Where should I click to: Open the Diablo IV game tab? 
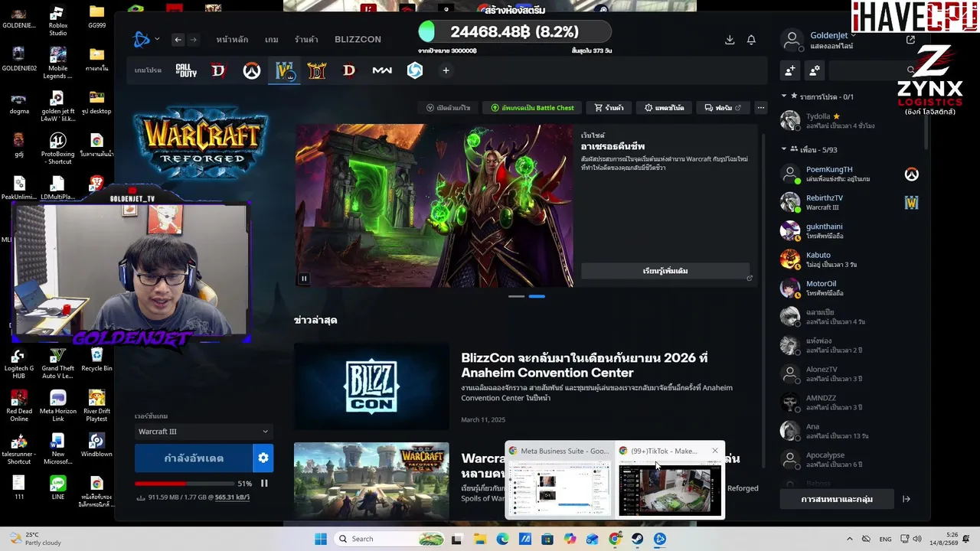[218, 70]
